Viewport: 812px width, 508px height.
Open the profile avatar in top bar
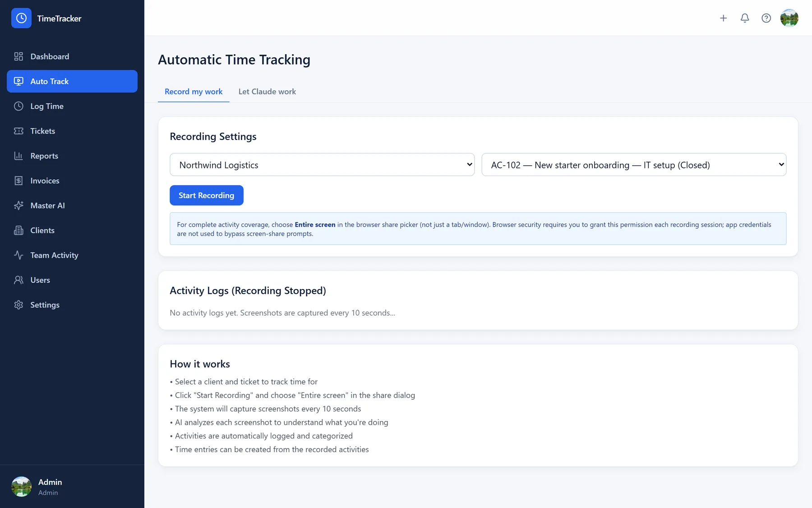[789, 18]
